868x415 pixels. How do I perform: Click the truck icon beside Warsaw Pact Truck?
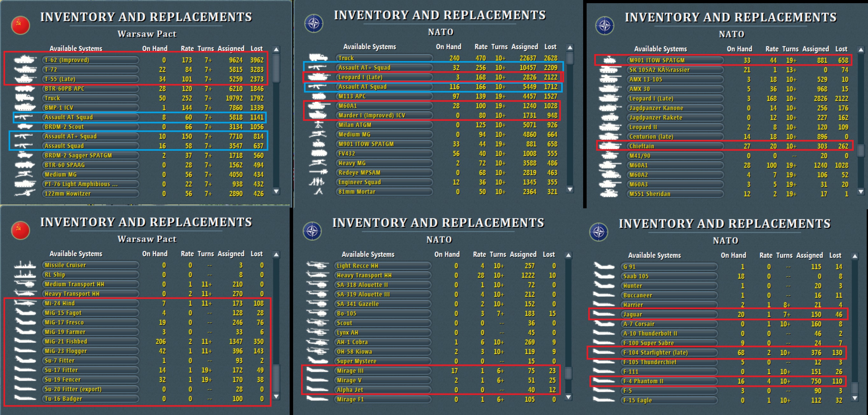pyautogui.click(x=24, y=98)
